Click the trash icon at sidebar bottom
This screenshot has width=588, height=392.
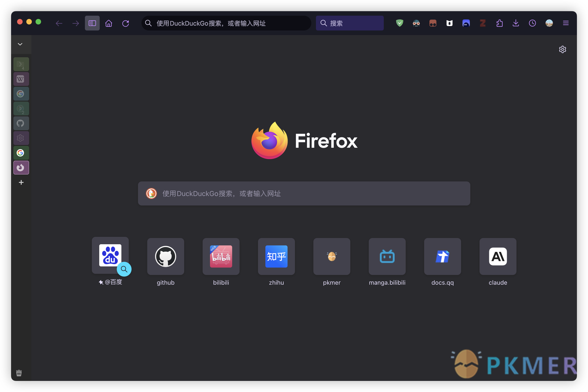click(x=19, y=373)
